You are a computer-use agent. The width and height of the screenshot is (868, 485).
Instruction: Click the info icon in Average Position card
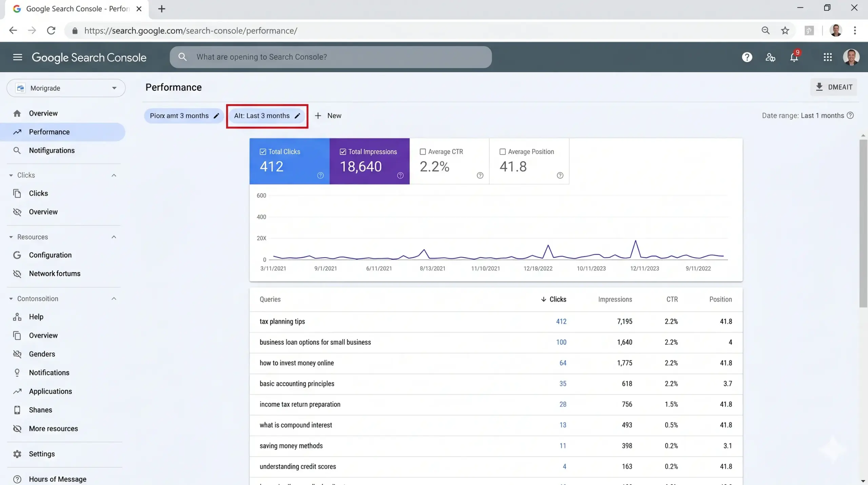point(560,175)
